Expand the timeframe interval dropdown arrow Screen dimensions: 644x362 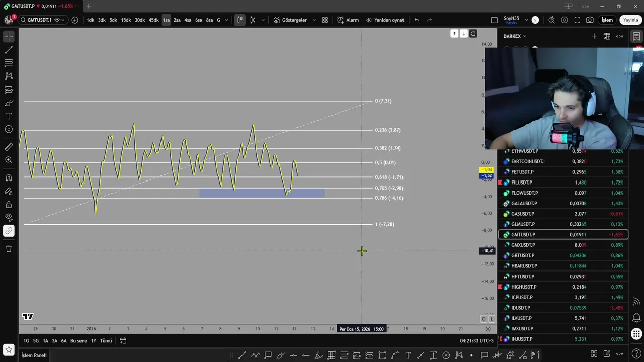[x=226, y=20]
